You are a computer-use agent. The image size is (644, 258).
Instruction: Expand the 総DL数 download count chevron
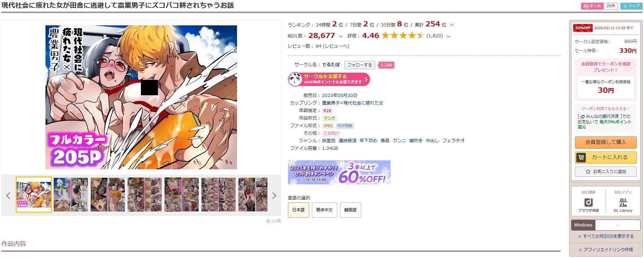coord(340,36)
